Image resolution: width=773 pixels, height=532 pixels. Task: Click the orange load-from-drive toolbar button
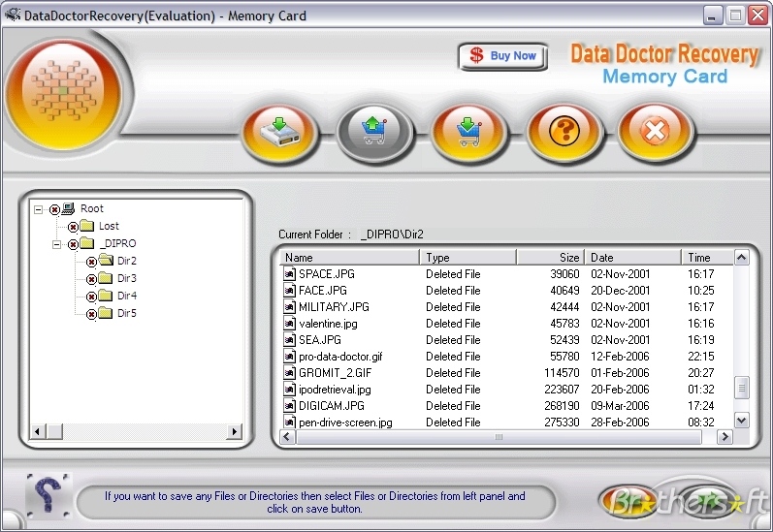point(279,132)
